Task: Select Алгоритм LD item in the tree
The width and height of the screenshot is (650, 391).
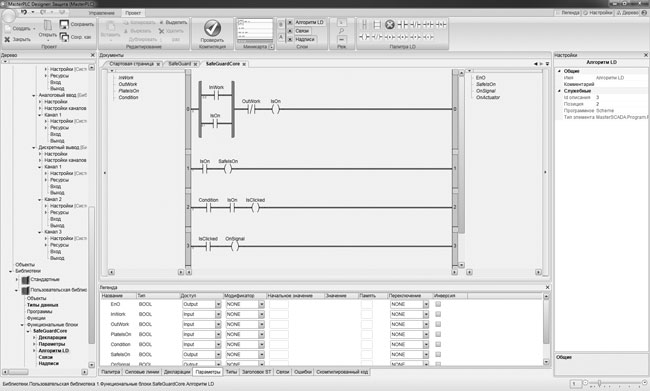Action: [53, 350]
